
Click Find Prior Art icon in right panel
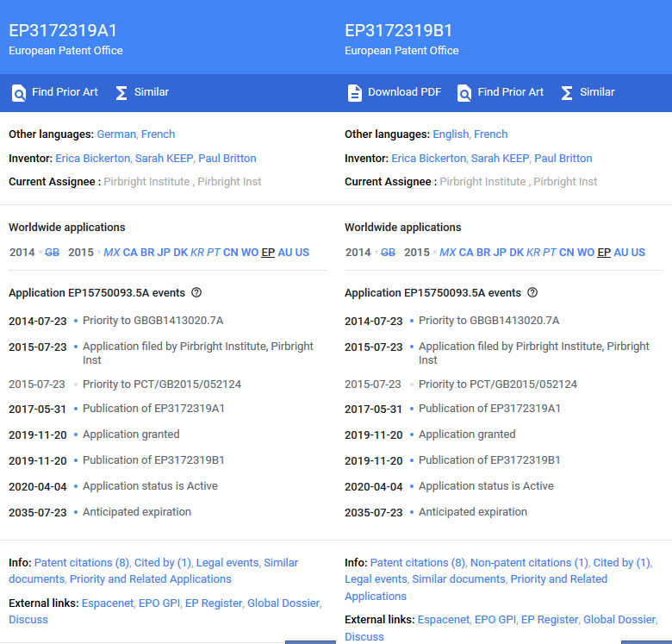point(464,93)
